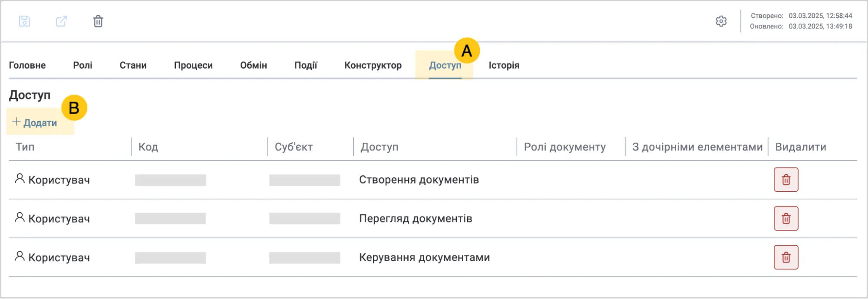Delete the Керування документами access row

(786, 257)
